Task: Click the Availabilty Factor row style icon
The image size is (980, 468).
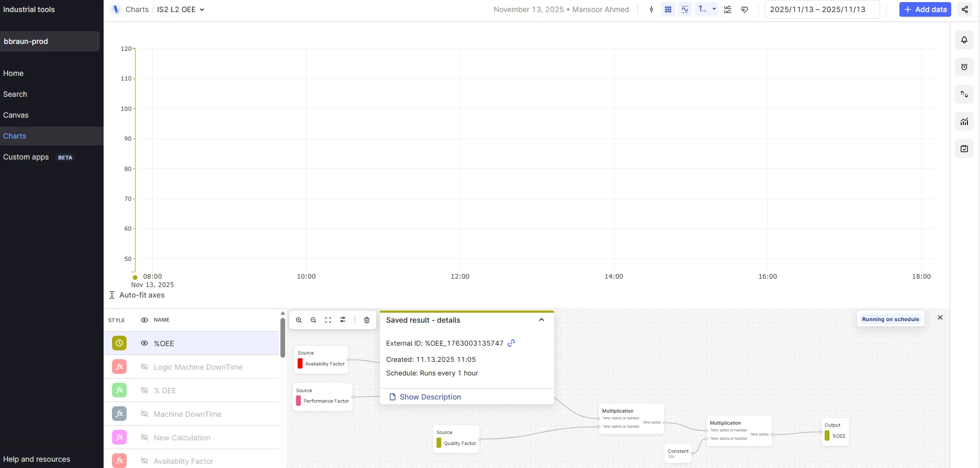Action: 119,461
